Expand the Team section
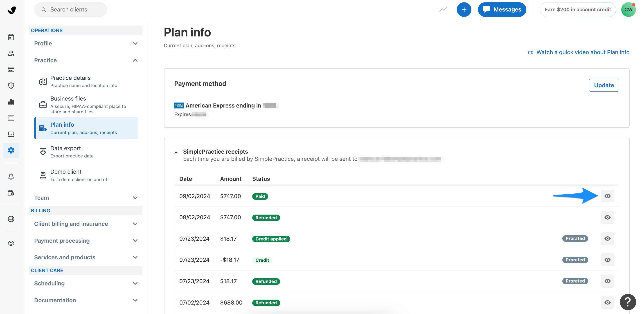This screenshot has height=314, width=644. (x=86, y=198)
